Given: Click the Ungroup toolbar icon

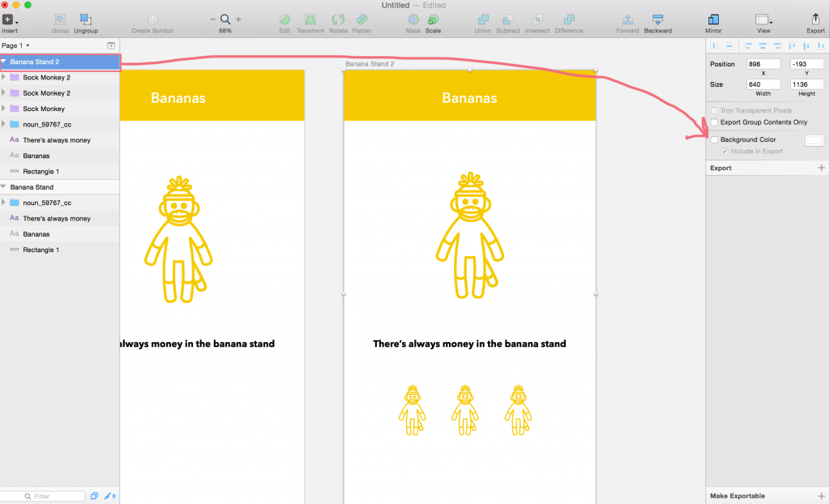Looking at the screenshot, I should pyautogui.click(x=85, y=19).
